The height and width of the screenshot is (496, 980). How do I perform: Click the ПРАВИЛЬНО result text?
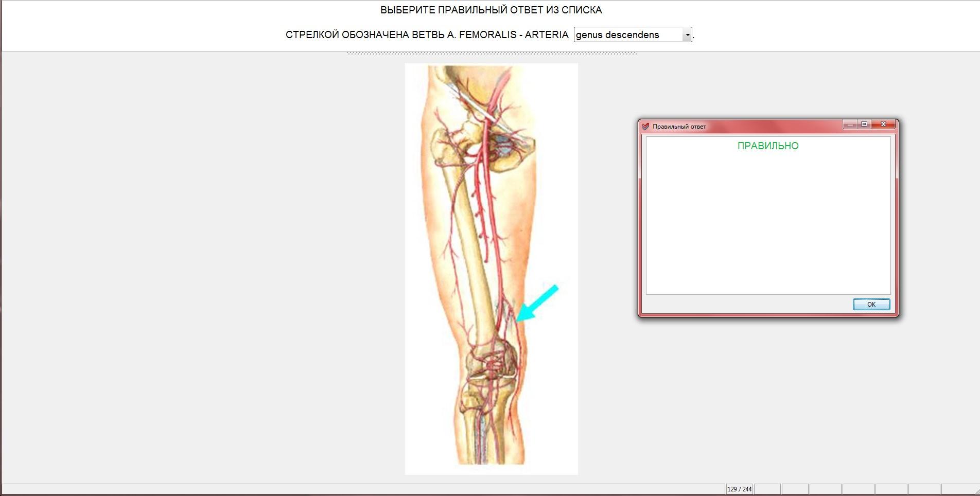click(x=768, y=146)
